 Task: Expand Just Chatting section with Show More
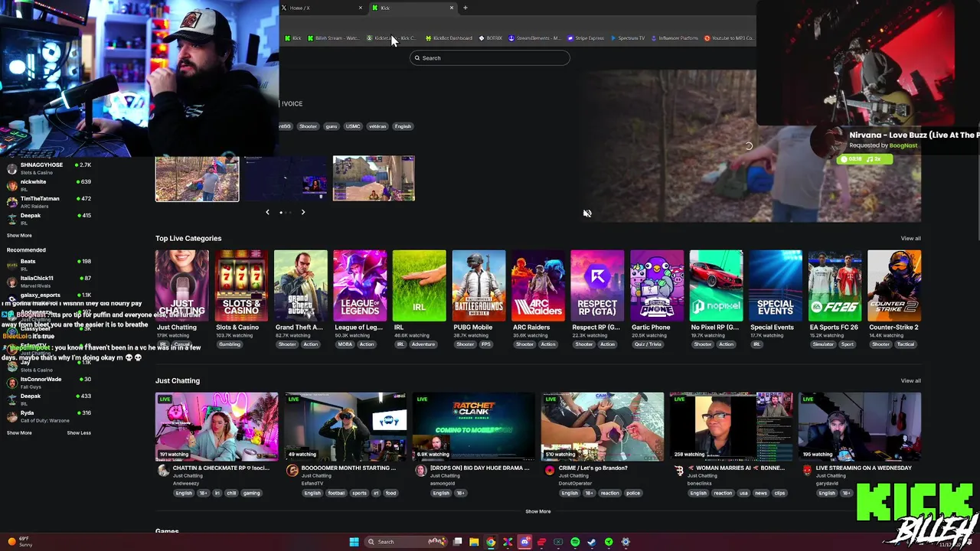click(537, 511)
